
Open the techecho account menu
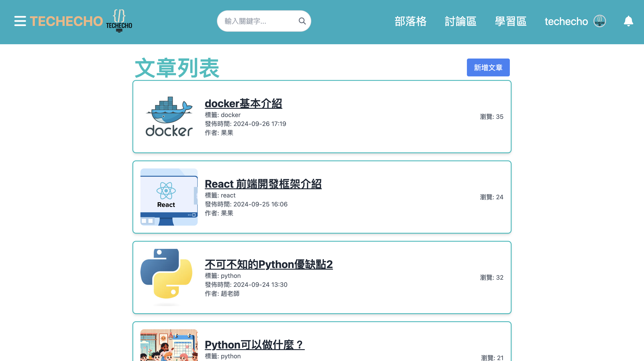pyautogui.click(x=566, y=21)
